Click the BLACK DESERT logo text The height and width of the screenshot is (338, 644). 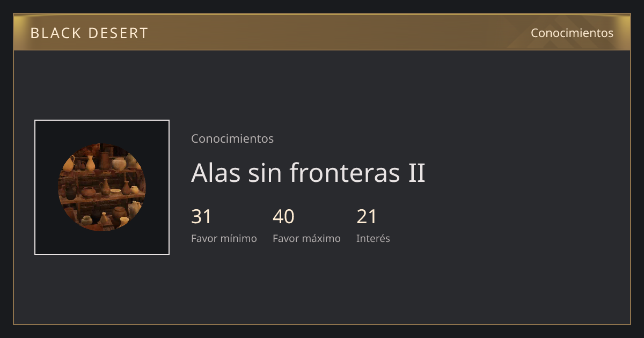(x=89, y=33)
